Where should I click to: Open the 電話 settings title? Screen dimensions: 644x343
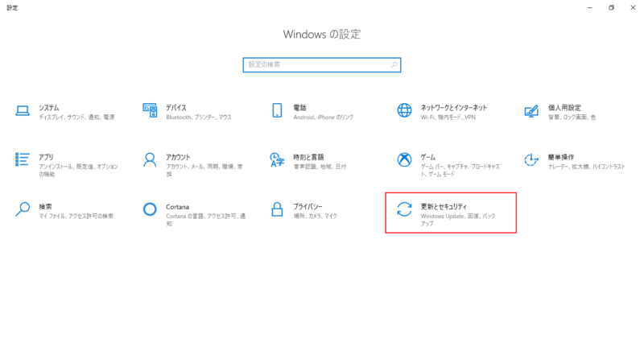299,108
